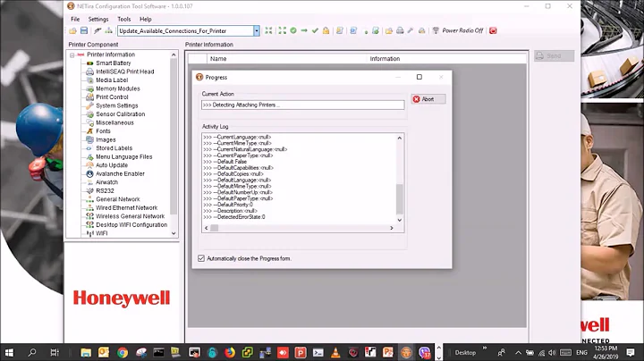This screenshot has width=644, height=361.
Task: Select RS232 in the component tree
Action: click(x=105, y=190)
